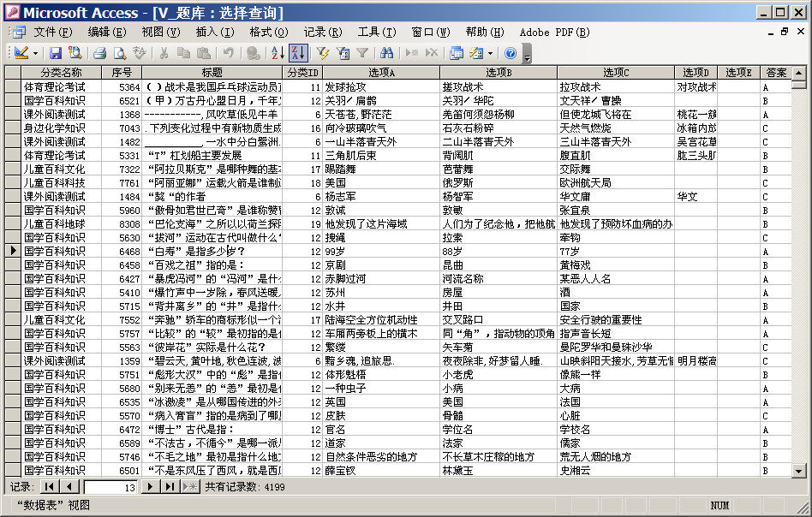This screenshot has height=517, width=812.
Task: Print the datasheet using the printer icon
Action: [100, 53]
